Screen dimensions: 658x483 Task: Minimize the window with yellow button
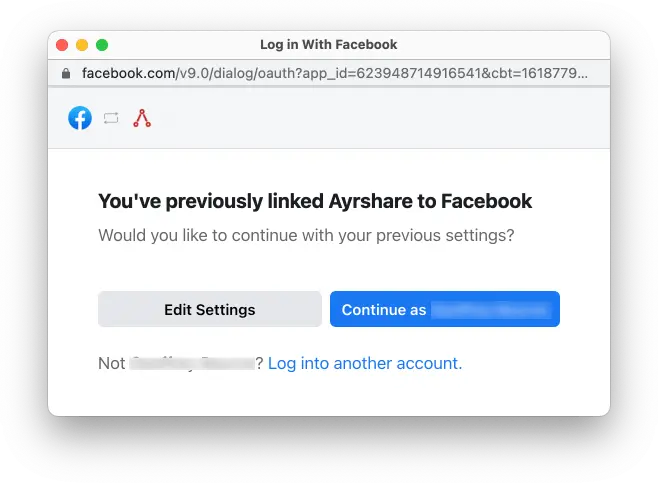pyautogui.click(x=82, y=45)
